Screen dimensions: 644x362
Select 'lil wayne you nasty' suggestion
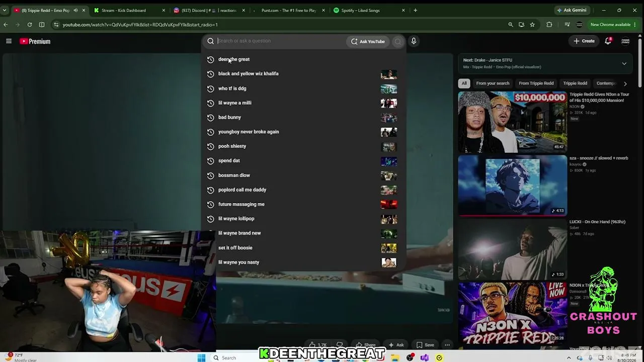304,262
